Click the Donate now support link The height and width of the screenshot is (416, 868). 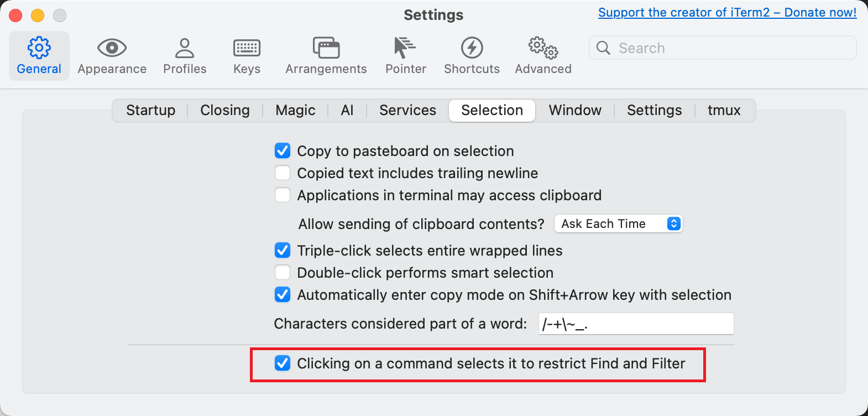pos(727,12)
